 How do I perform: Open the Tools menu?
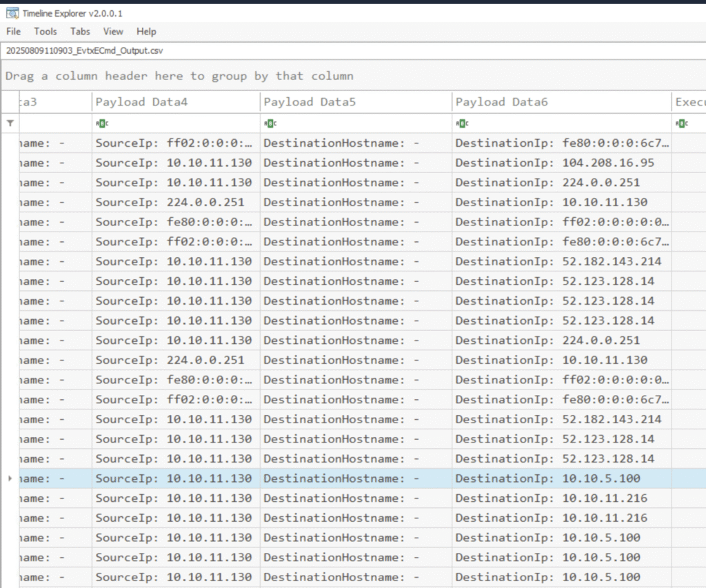pos(46,32)
